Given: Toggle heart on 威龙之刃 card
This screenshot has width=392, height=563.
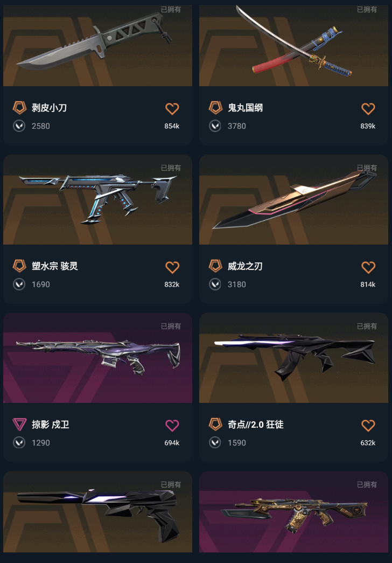Looking at the screenshot, I should 368,267.
